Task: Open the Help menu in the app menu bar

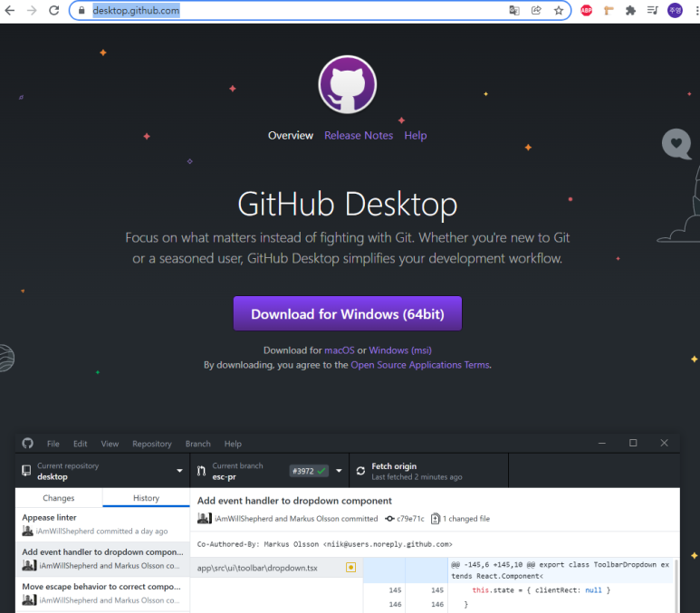Action: click(233, 444)
